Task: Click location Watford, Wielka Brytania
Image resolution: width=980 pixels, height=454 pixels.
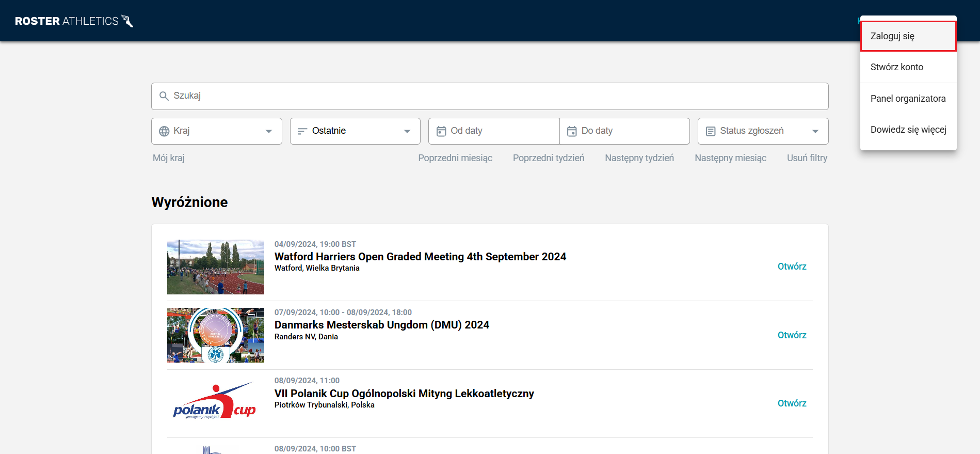Action: click(317, 268)
